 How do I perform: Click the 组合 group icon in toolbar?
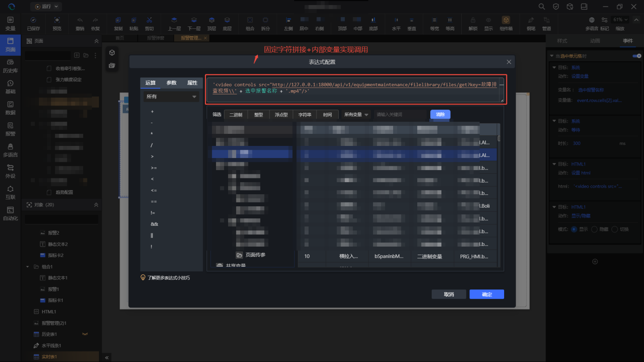pyautogui.click(x=250, y=20)
